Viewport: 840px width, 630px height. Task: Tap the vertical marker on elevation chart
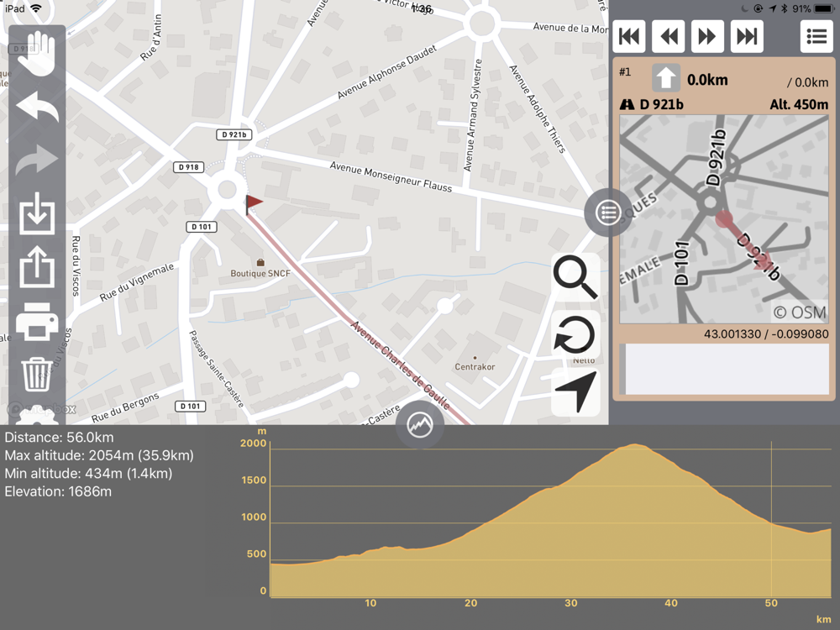tap(771, 518)
